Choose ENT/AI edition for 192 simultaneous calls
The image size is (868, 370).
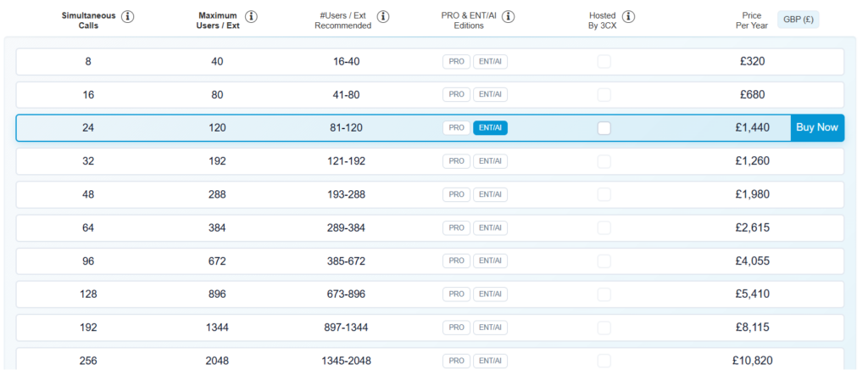pos(490,328)
